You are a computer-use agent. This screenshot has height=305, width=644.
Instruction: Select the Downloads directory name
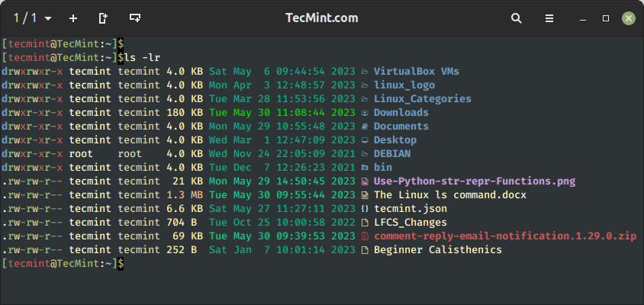[x=401, y=113]
